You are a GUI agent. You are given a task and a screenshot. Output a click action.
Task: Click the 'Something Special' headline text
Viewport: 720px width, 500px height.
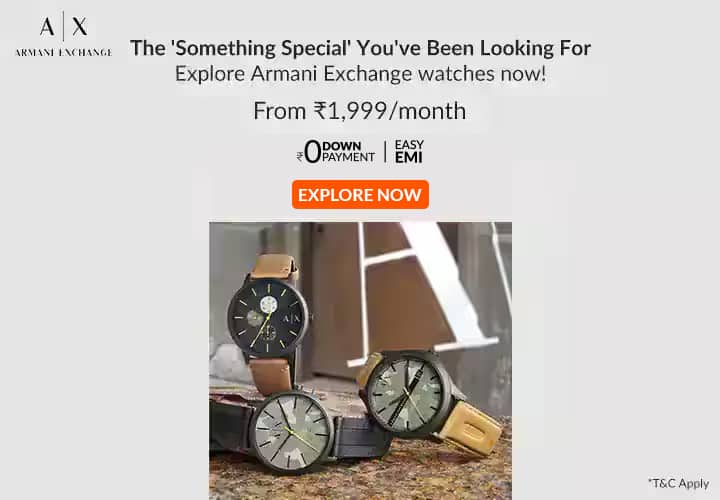click(x=360, y=48)
